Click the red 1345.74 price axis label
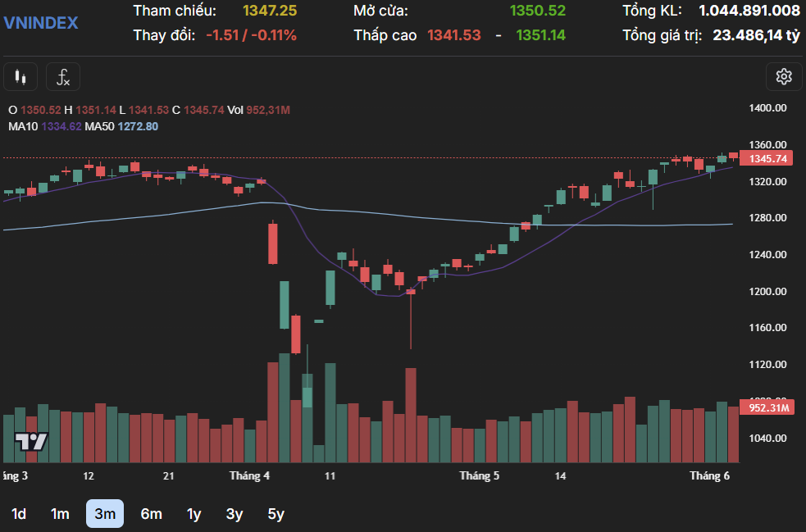The image size is (806, 532). tap(768, 158)
